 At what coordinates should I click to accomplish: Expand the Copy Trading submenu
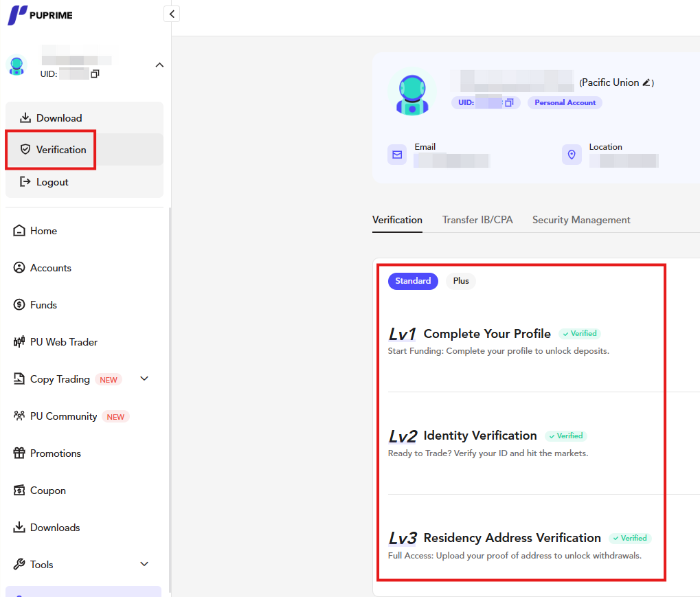coord(144,379)
